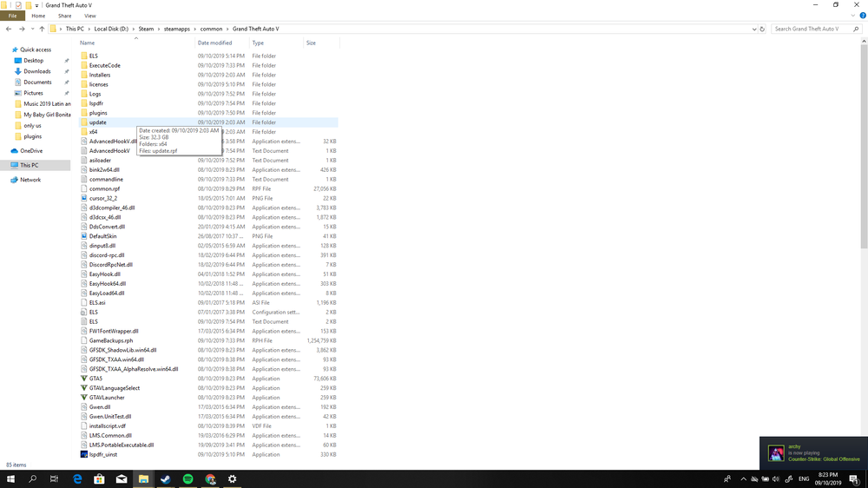Image resolution: width=868 pixels, height=488 pixels.
Task: Select the GTAVLanguageSelect application icon
Action: 84,388
